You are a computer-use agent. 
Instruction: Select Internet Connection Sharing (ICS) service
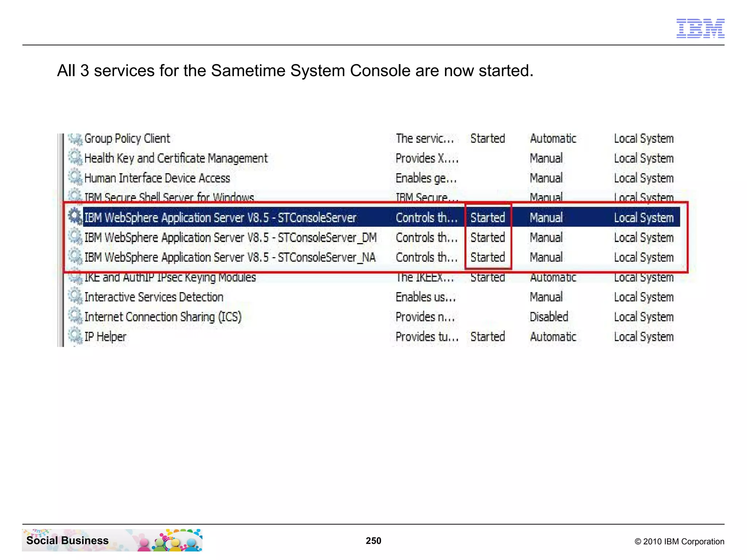163,317
